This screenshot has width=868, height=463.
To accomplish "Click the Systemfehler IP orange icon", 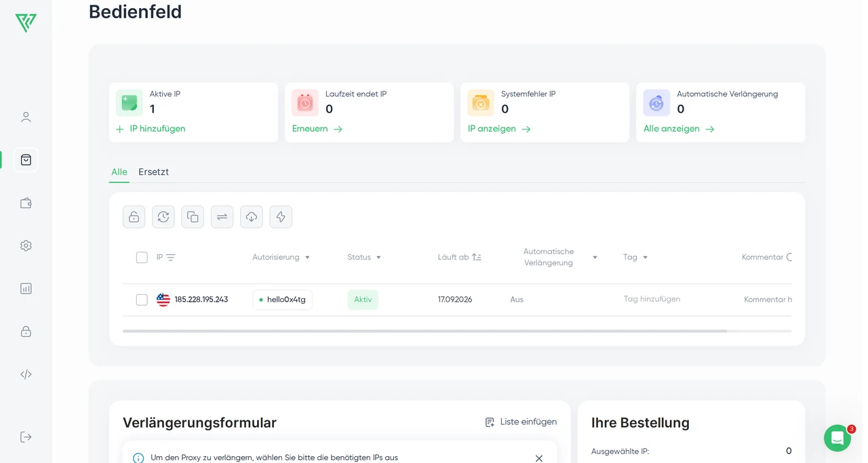I will [481, 103].
